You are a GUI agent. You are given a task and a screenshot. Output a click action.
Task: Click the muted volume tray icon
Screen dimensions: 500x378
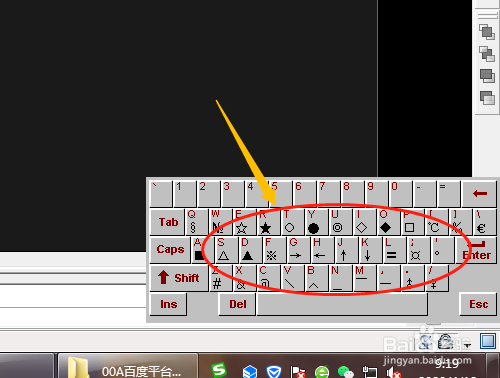[x=393, y=372]
